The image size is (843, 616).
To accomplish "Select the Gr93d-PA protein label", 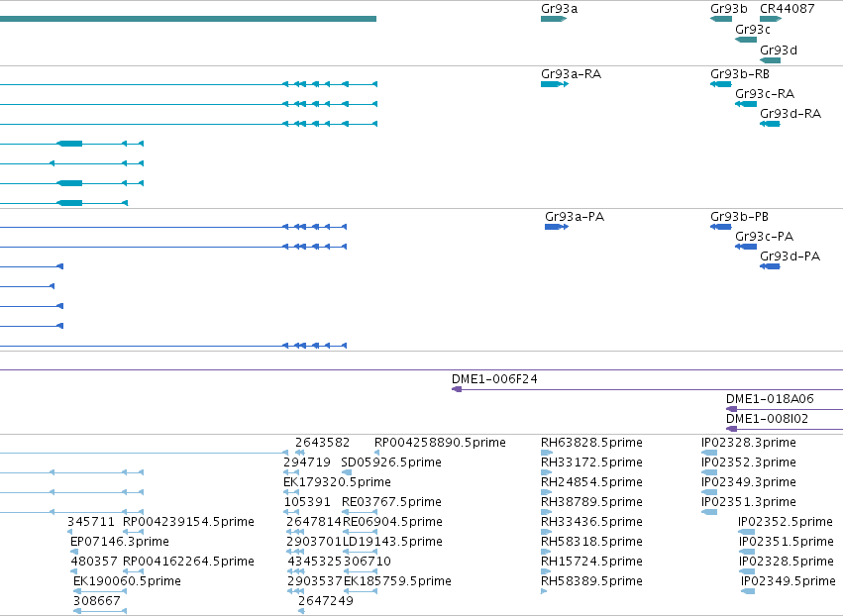I will coord(790,257).
